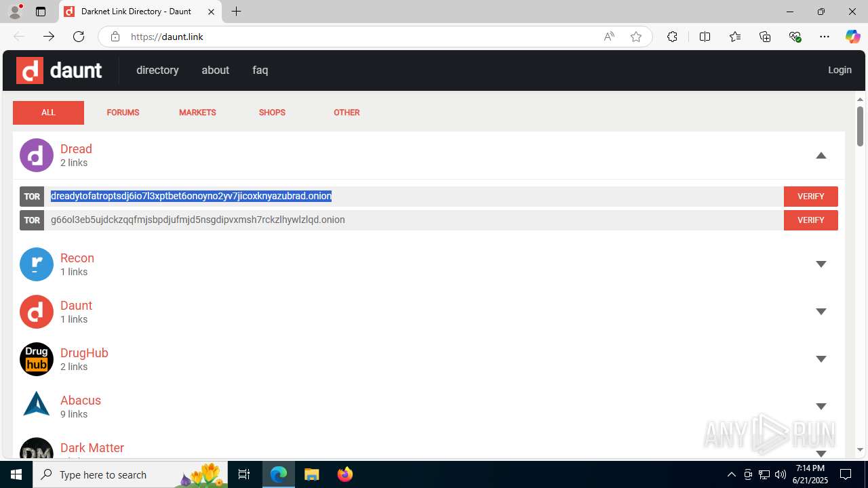Expand the Daunt links section
The height and width of the screenshot is (488, 868).
tap(821, 312)
